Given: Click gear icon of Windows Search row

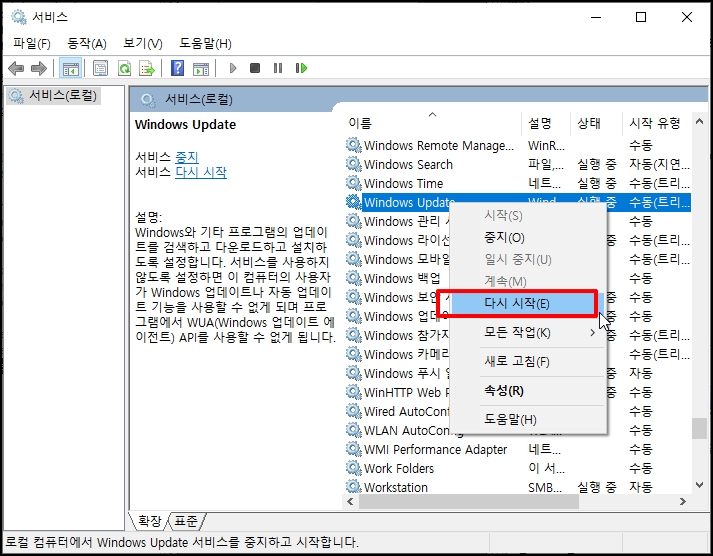Looking at the screenshot, I should [353, 164].
